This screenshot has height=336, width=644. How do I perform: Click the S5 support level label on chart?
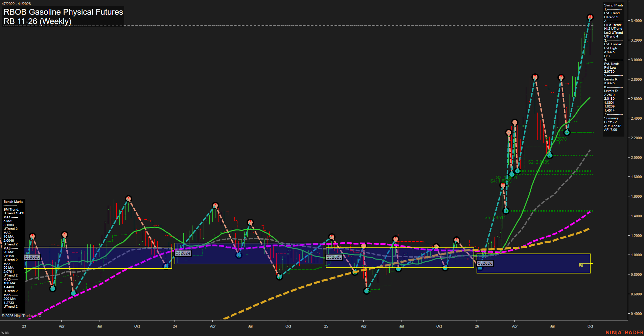point(495,217)
